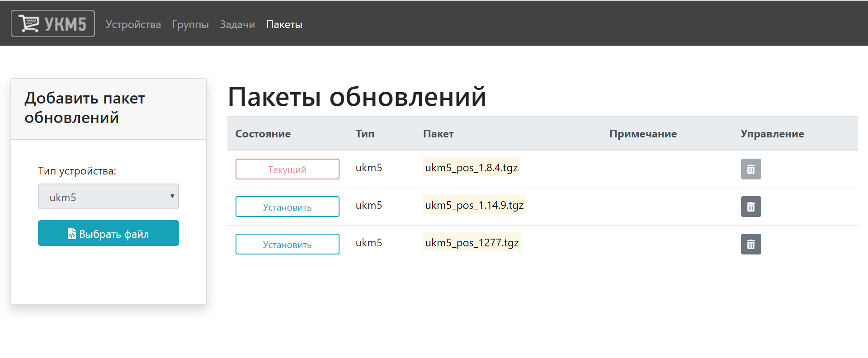This screenshot has height=358, width=868.
Task: Click the ukm5_pos_1.14.9.tgz package name
Action: [474, 205]
